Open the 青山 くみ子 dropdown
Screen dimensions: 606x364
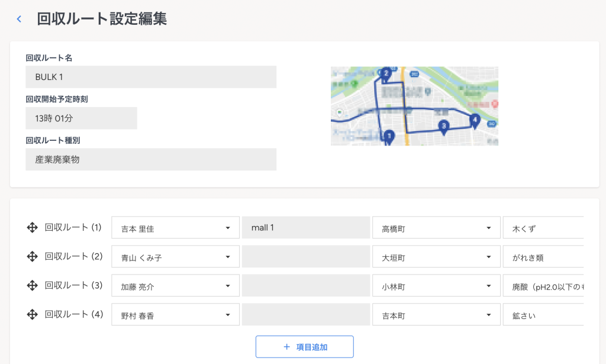(175, 257)
